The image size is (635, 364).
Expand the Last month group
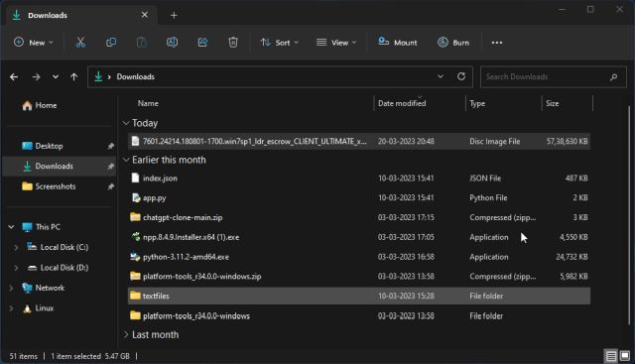(126, 334)
